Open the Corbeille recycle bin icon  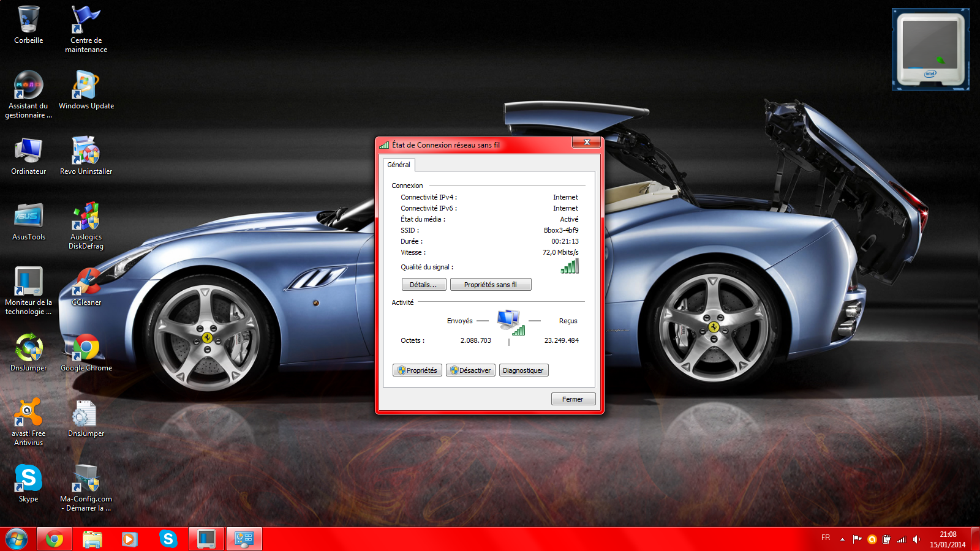tap(28, 24)
